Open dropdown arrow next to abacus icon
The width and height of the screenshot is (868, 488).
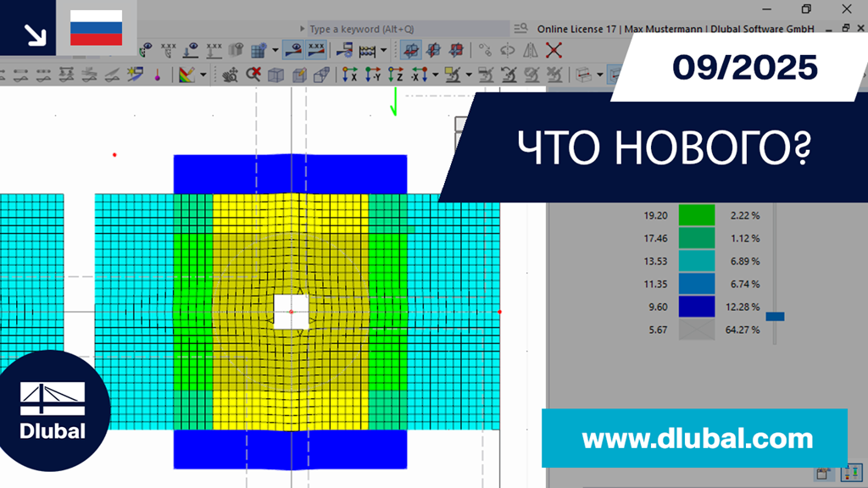click(x=383, y=50)
